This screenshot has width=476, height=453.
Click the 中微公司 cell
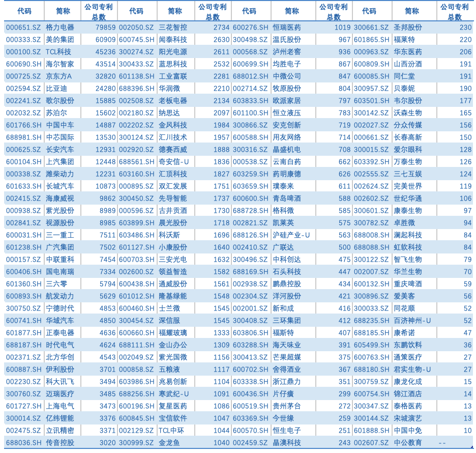tap(287, 76)
